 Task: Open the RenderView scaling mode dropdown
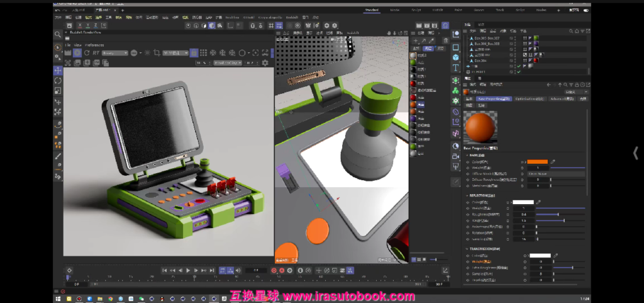(227, 63)
